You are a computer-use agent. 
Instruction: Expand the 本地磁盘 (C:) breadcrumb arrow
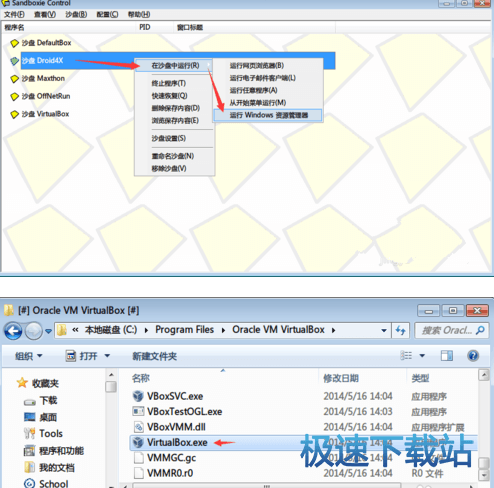point(146,330)
